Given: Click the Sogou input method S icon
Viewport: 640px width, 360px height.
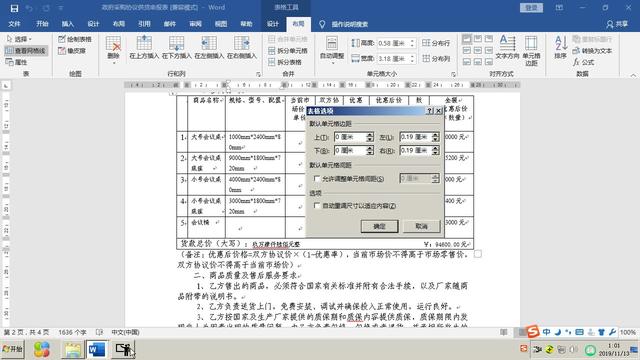Looking at the screenshot, I should pos(533,331).
